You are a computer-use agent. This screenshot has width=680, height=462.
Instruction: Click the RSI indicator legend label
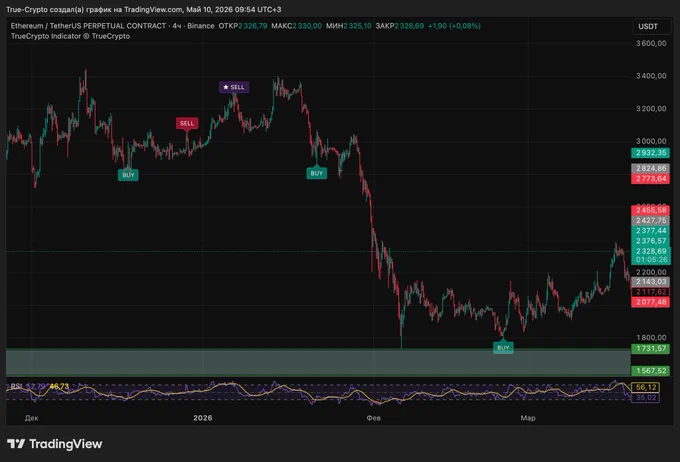tap(16, 386)
